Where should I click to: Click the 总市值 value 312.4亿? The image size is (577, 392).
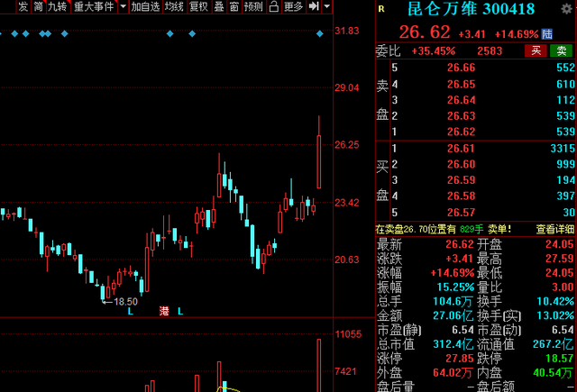[453, 344]
